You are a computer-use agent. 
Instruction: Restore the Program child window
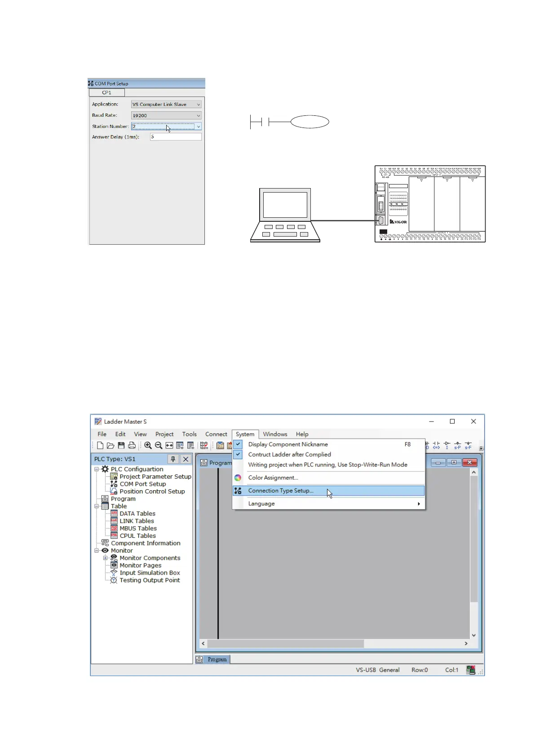click(x=454, y=462)
